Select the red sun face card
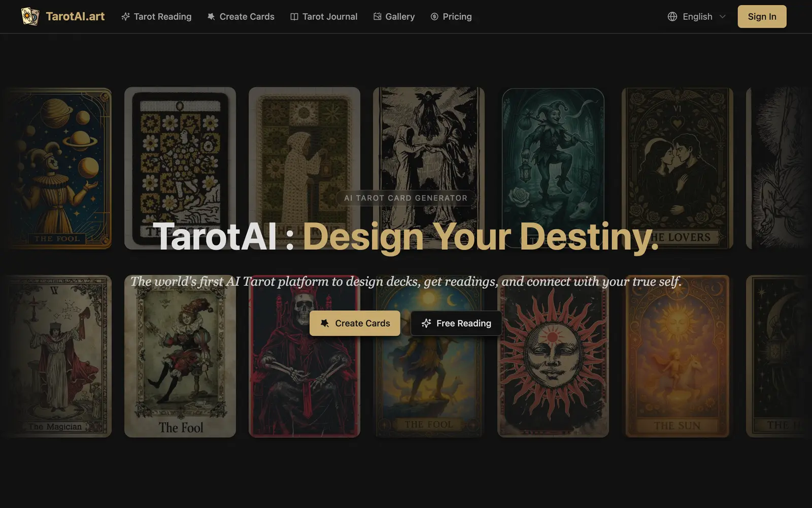The image size is (812, 508). pos(553,356)
